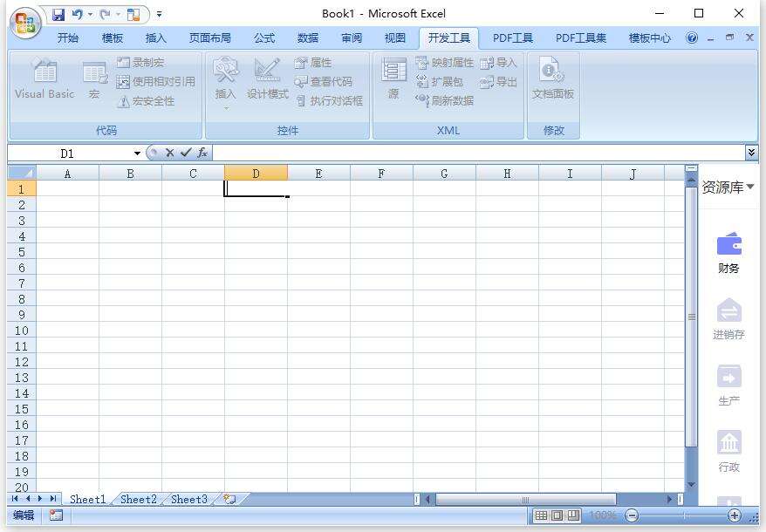
Task: Open the Visual Basic editor
Action: (44, 79)
